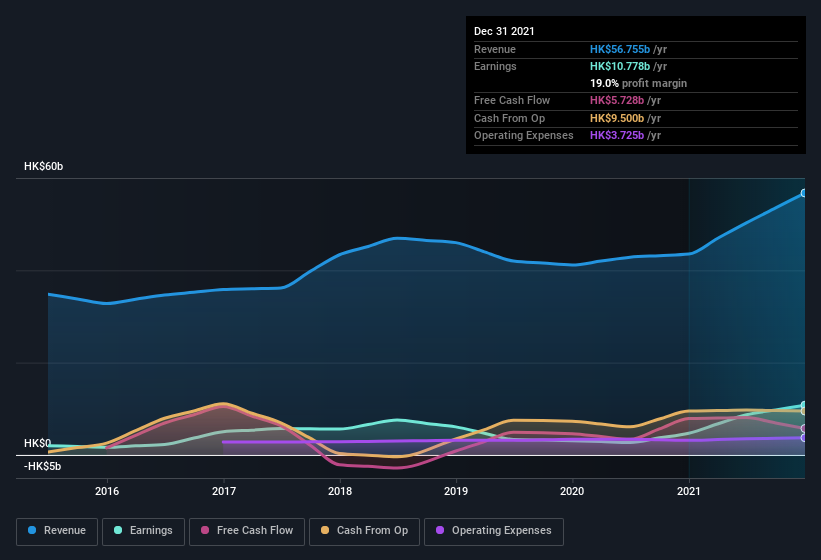
Task: Click the HK$10.778b earnings value
Action: (620, 66)
